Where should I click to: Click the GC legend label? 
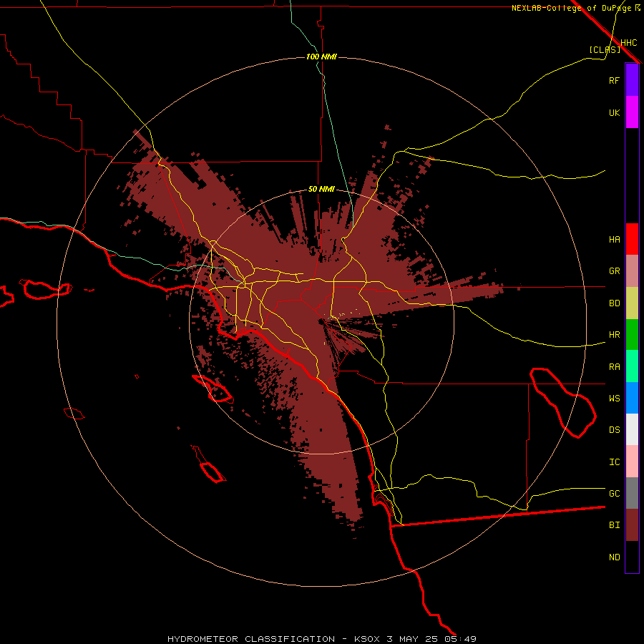click(614, 494)
